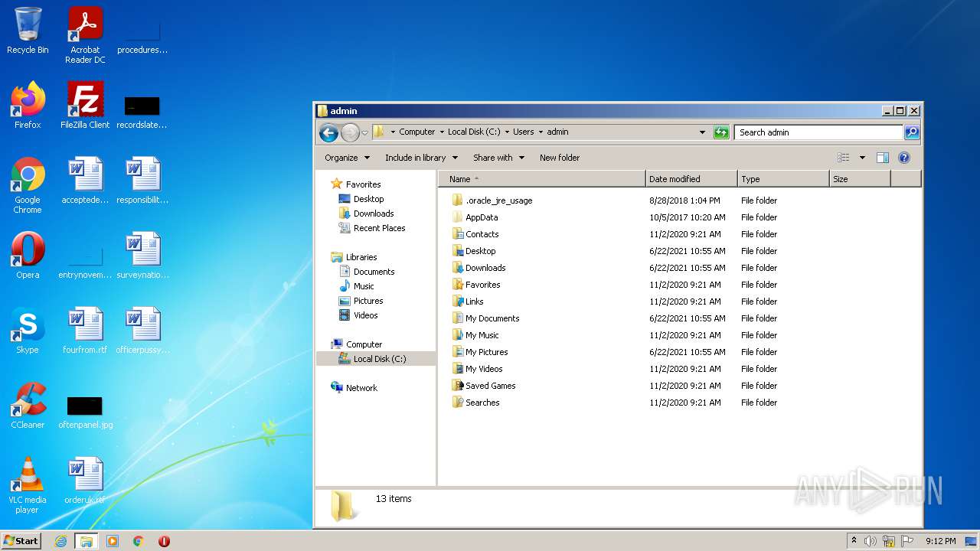This screenshot has width=980, height=551.
Task: Toggle the preview pane button
Action: pyautogui.click(x=882, y=158)
